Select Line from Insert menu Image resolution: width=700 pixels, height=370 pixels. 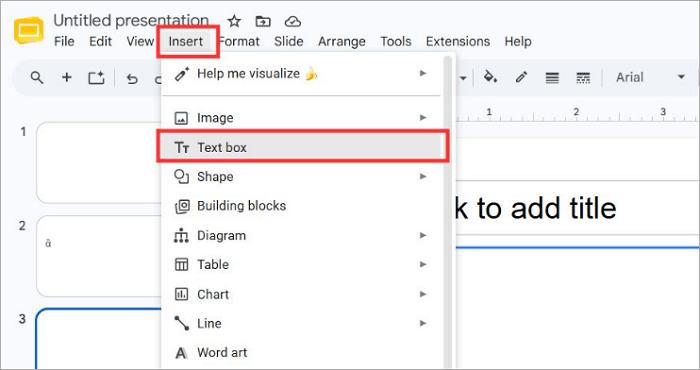tap(301, 324)
